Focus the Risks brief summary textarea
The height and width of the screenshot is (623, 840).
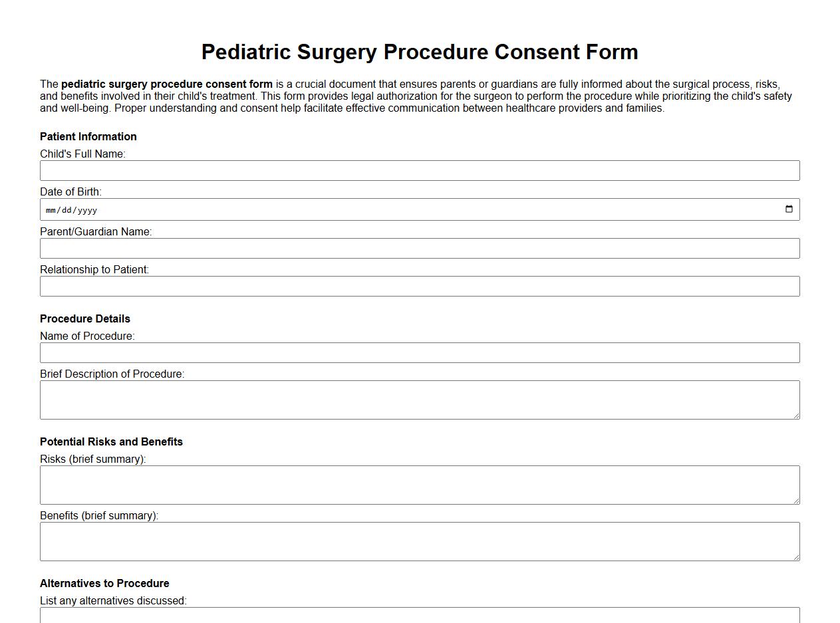(420, 483)
